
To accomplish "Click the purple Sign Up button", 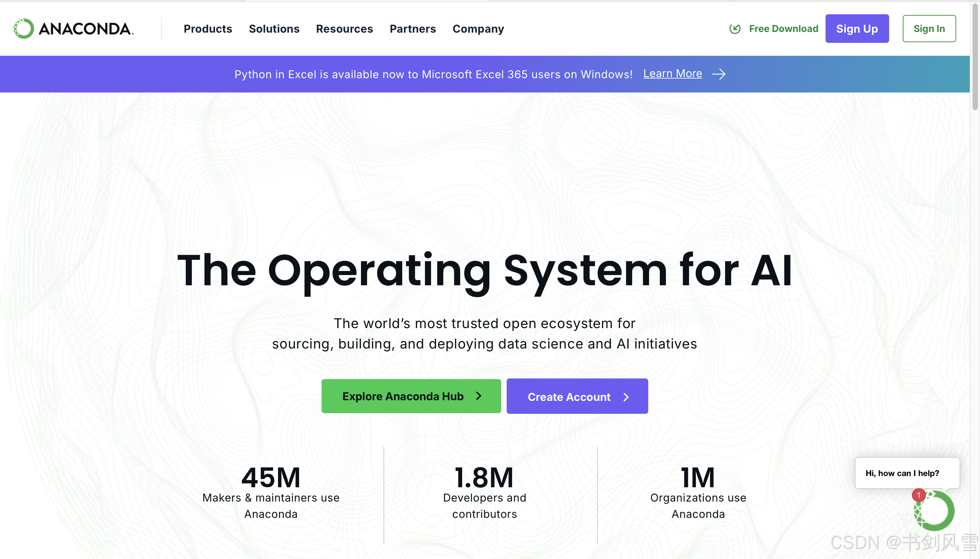I will [x=857, y=29].
